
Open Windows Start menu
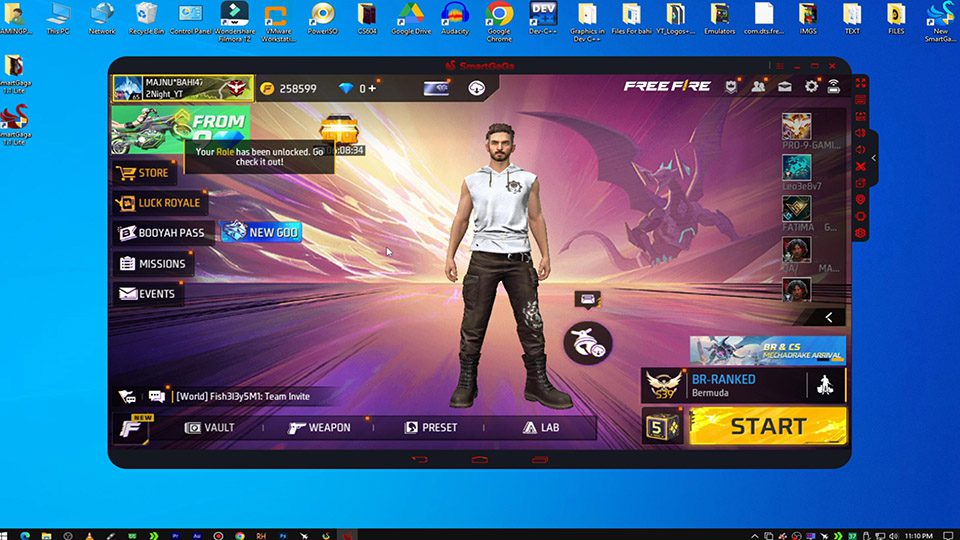[4, 535]
